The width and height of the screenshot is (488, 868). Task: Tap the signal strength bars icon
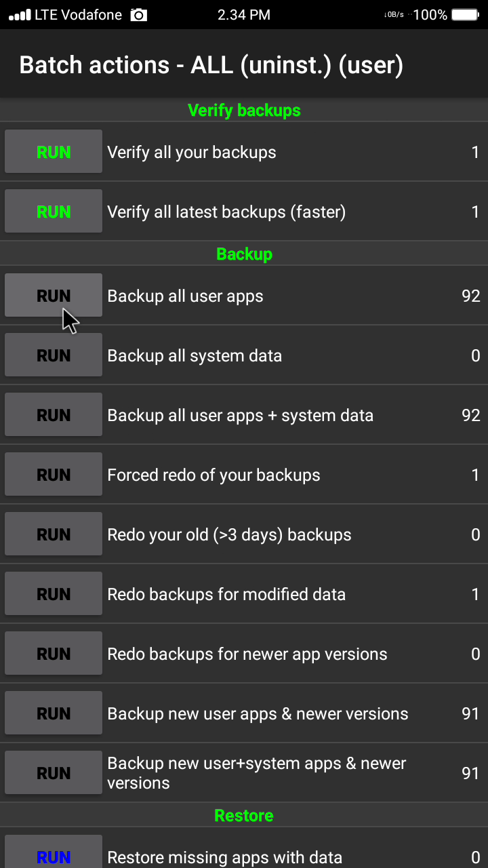tap(19, 15)
